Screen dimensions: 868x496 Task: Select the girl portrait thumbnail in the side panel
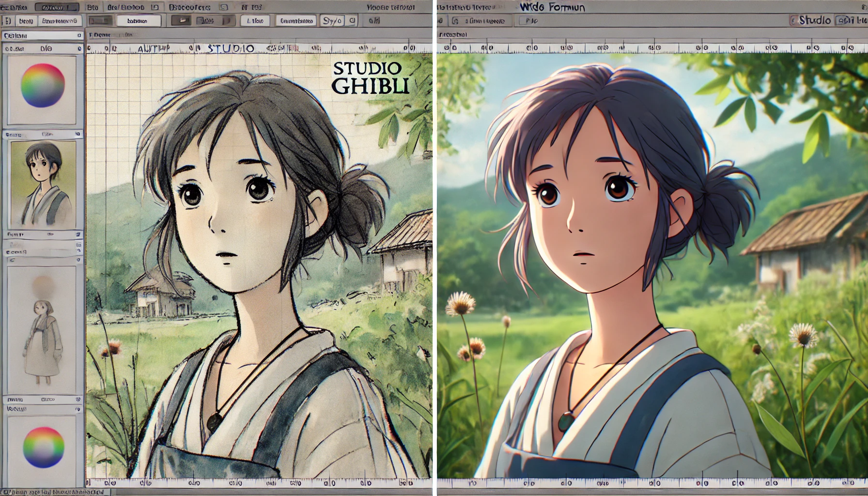point(43,182)
